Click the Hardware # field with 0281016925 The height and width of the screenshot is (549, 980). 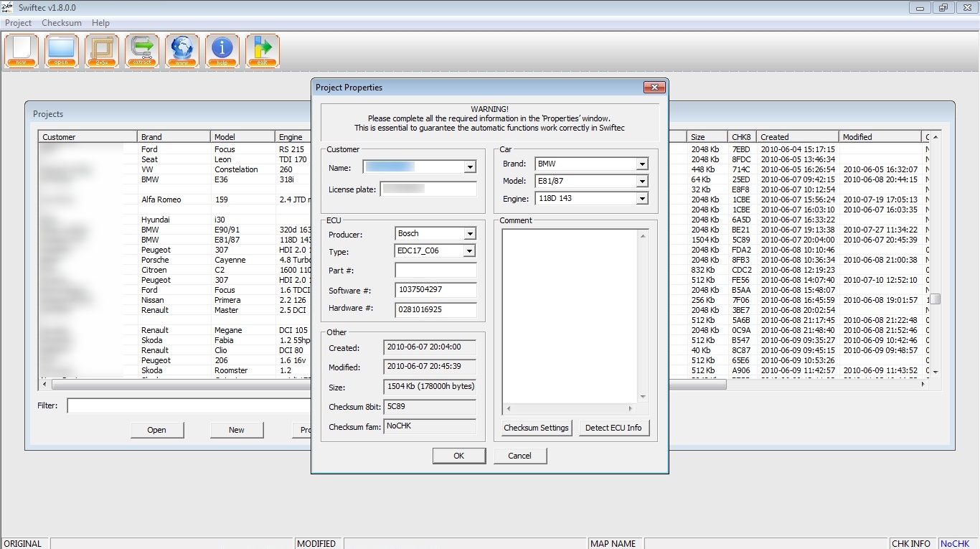click(x=435, y=310)
